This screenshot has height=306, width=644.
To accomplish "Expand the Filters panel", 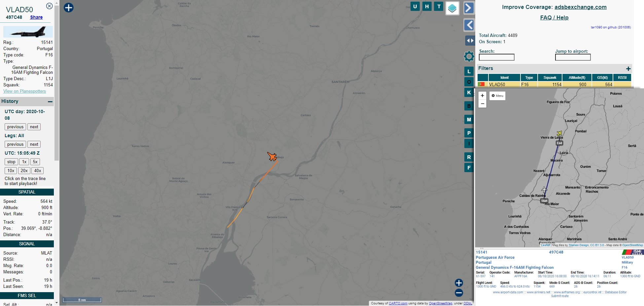I will [x=628, y=69].
